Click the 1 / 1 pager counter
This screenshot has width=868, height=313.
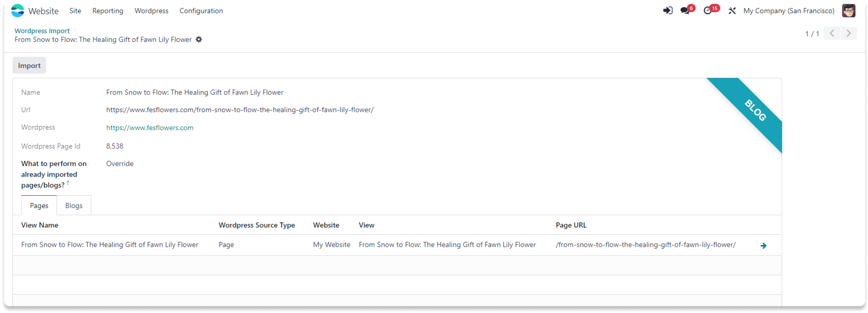(x=812, y=34)
